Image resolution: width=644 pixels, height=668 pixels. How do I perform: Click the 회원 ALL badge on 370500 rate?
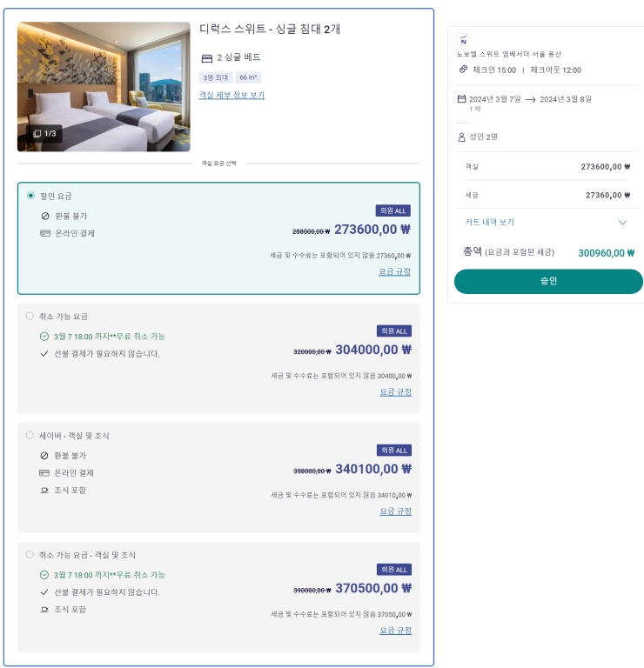[x=393, y=570]
